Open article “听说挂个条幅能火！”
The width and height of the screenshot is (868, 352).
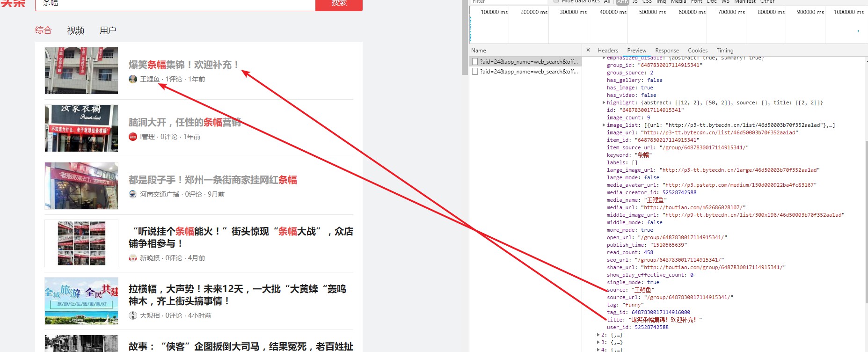point(241,237)
